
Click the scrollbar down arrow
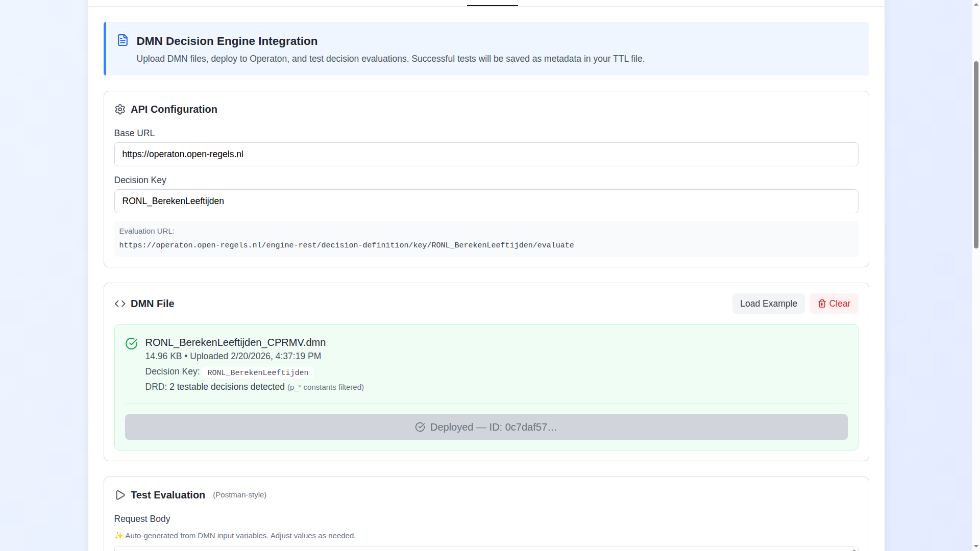pyautogui.click(x=975, y=546)
